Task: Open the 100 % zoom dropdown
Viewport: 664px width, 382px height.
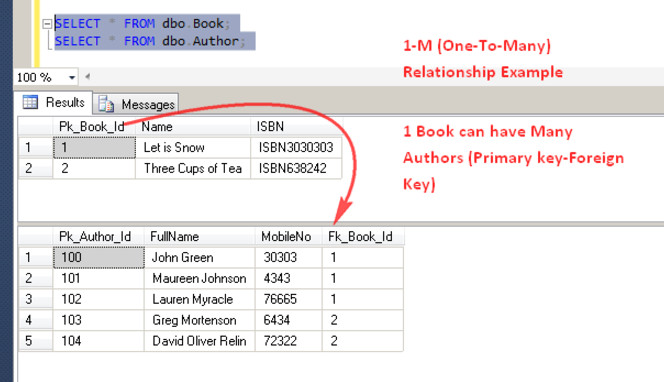Action: 72,77
